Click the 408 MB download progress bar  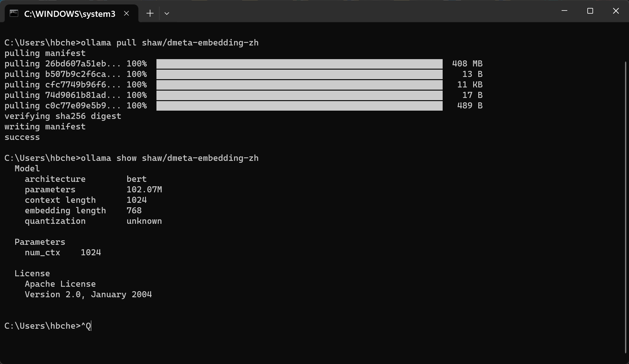[299, 64]
